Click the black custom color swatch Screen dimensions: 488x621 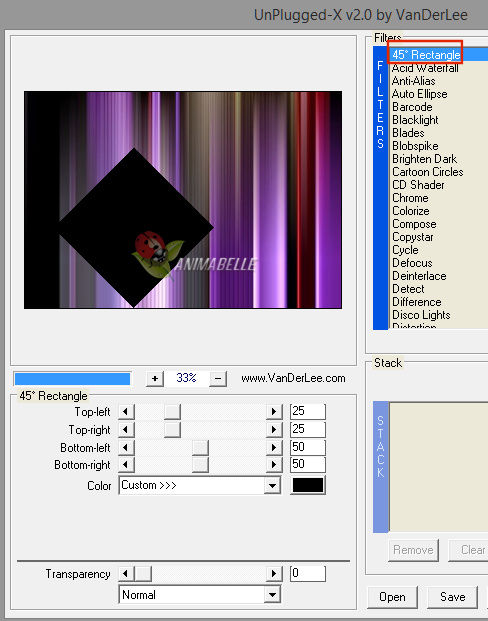pos(308,486)
